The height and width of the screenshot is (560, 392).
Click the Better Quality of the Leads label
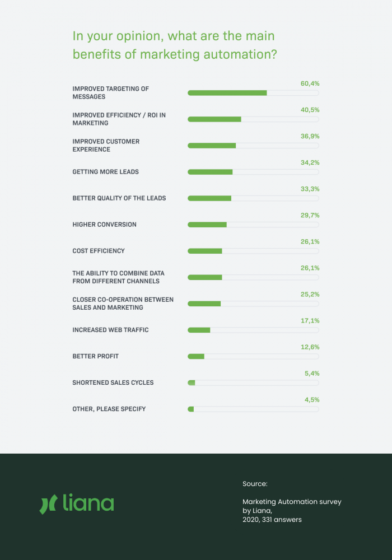(119, 198)
